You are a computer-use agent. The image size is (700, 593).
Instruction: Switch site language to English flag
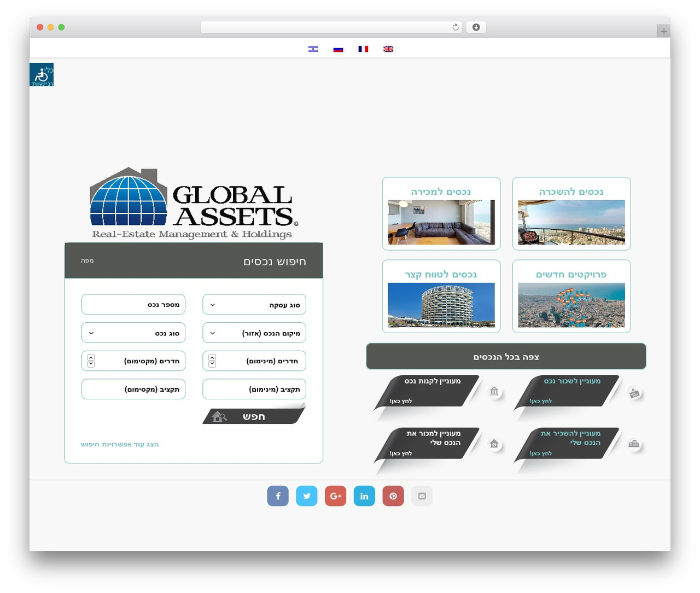click(x=388, y=49)
